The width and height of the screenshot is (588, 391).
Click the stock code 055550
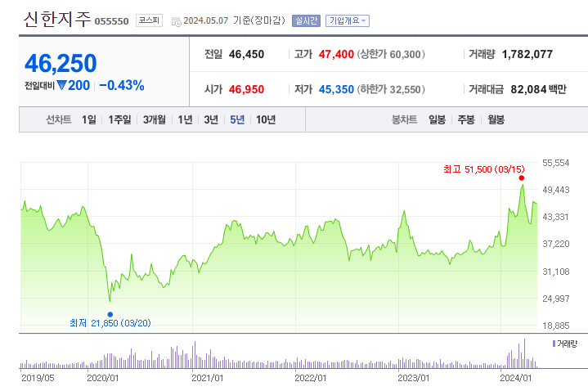click(111, 21)
